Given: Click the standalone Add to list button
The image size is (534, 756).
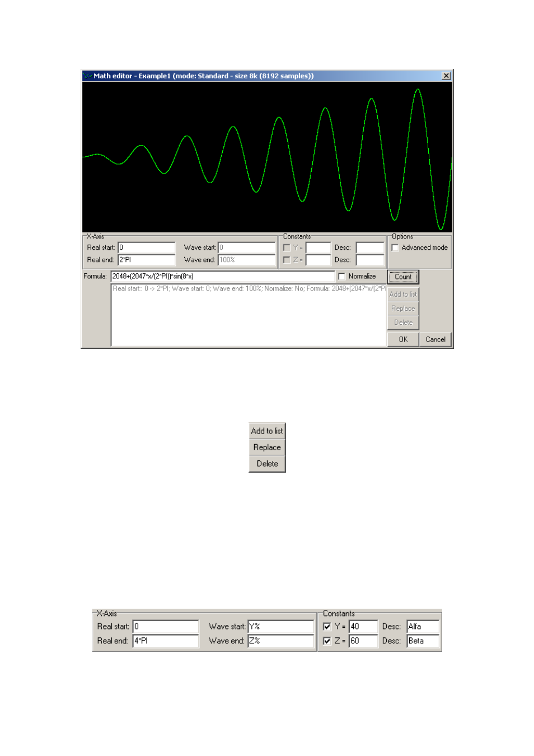Looking at the screenshot, I should [x=267, y=431].
